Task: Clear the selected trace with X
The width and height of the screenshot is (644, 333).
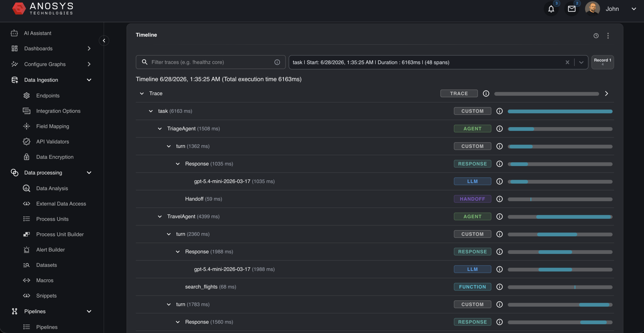Action: 567,62
